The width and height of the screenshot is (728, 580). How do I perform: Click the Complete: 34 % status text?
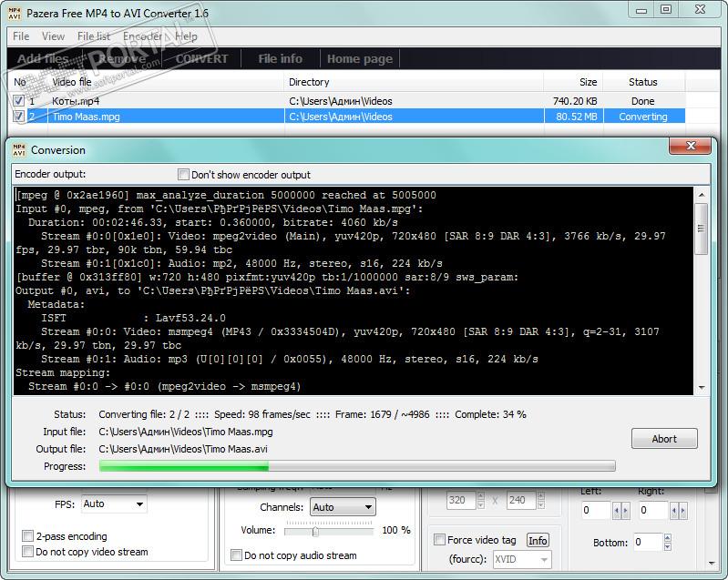pyautogui.click(x=490, y=414)
